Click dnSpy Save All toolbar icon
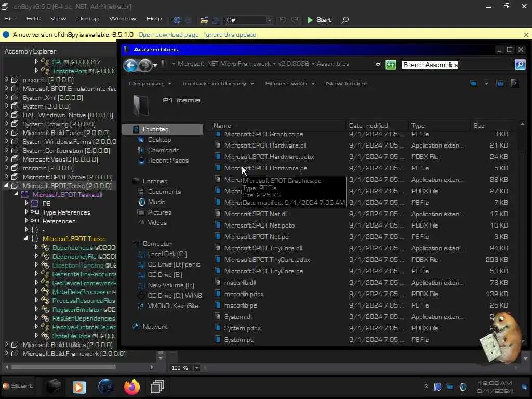532x399 pixels. point(216,20)
